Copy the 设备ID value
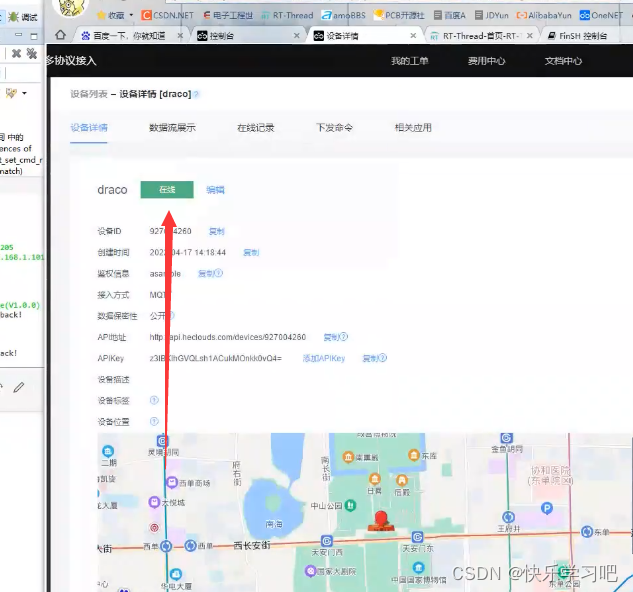 point(216,231)
